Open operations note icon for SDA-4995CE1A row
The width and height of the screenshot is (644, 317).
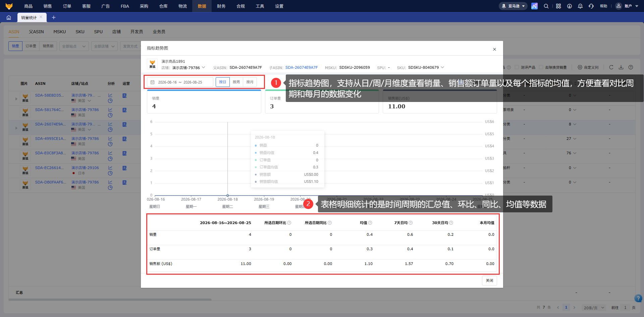pos(124,139)
